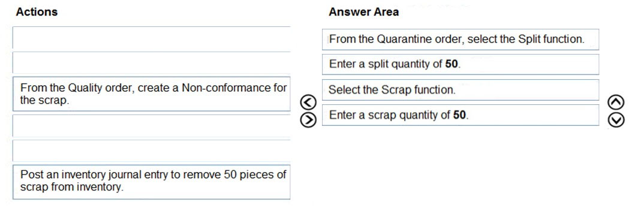Click the bold 50 in split quantity
644x220 pixels.
[452, 64]
